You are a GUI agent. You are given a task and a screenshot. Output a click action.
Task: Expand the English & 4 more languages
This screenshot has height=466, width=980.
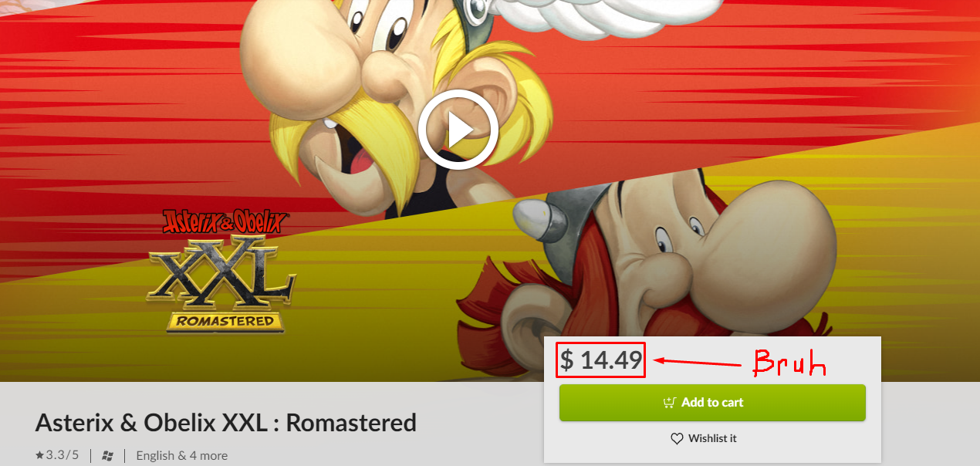coord(181,455)
